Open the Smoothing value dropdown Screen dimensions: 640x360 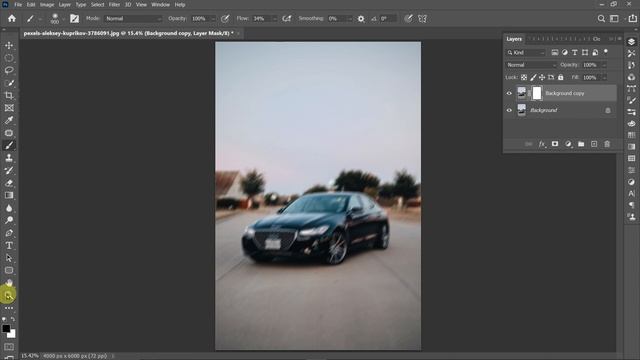click(350, 19)
